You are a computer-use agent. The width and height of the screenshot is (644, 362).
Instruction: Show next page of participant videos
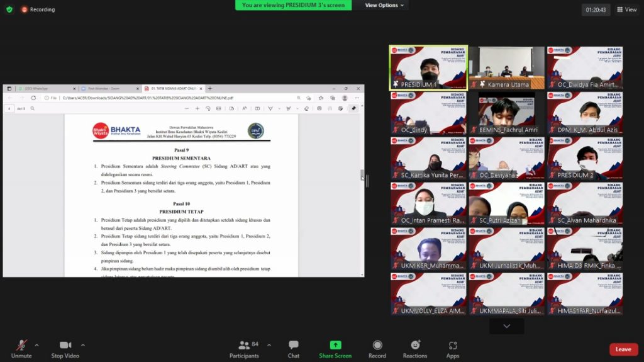tap(506, 326)
